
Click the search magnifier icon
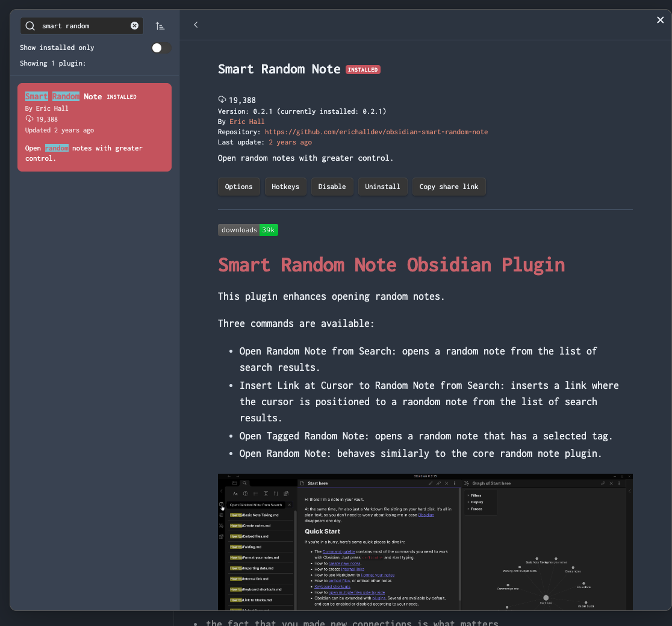click(x=29, y=26)
